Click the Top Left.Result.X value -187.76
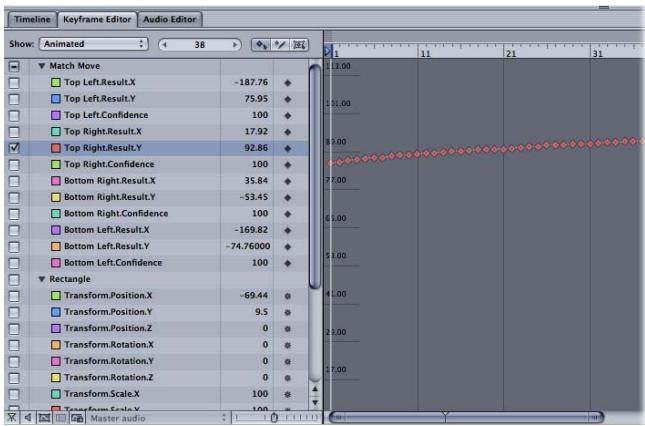Screen dimensions: 645x426 (251, 82)
